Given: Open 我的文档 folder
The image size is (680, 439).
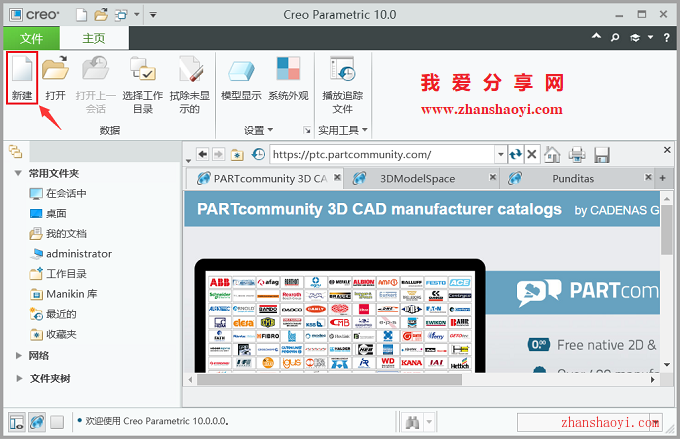Looking at the screenshot, I should click(58, 234).
